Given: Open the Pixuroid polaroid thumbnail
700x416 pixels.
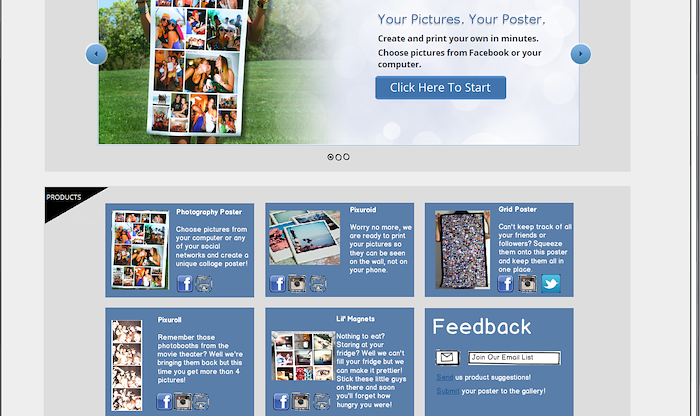Looking at the screenshot, I should tap(304, 238).
